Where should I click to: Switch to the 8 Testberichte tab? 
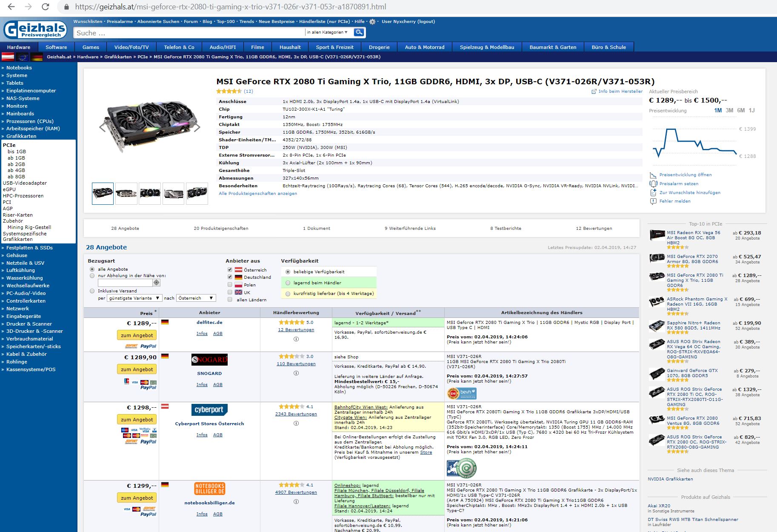tap(506, 229)
